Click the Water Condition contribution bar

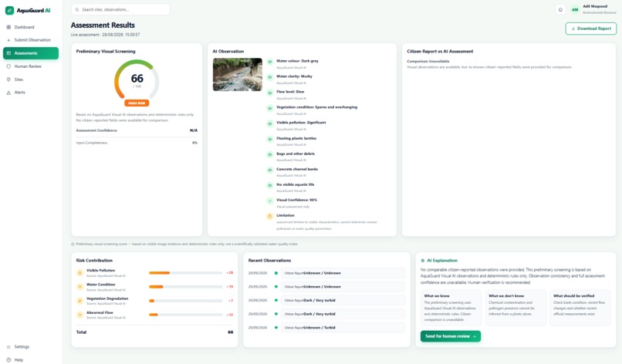186,287
